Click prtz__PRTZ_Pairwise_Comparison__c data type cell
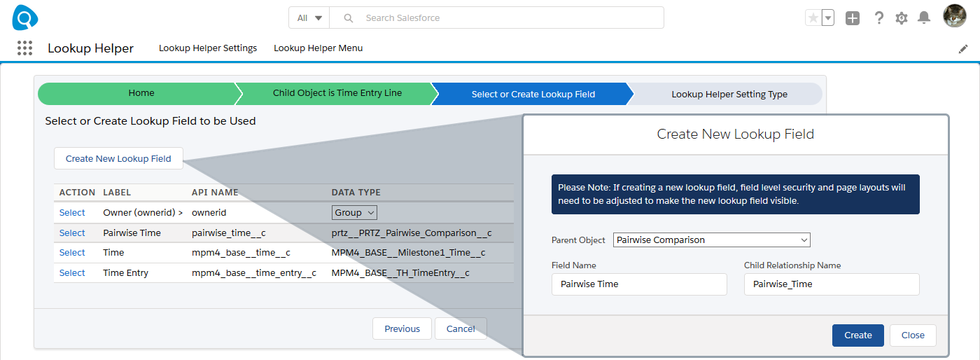 pos(412,233)
